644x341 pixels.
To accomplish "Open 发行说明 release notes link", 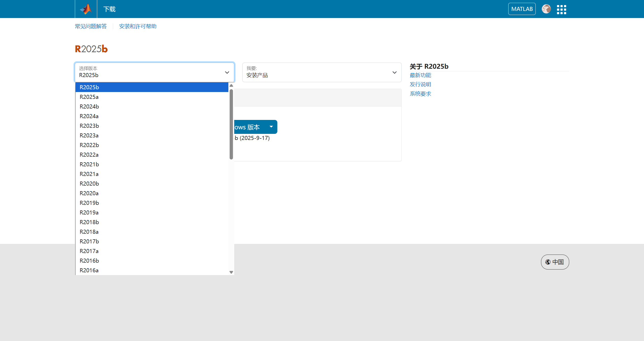I will point(420,84).
